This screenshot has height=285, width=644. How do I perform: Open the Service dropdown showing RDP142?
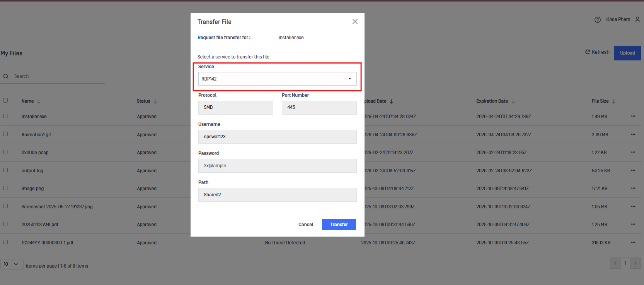[x=277, y=79]
